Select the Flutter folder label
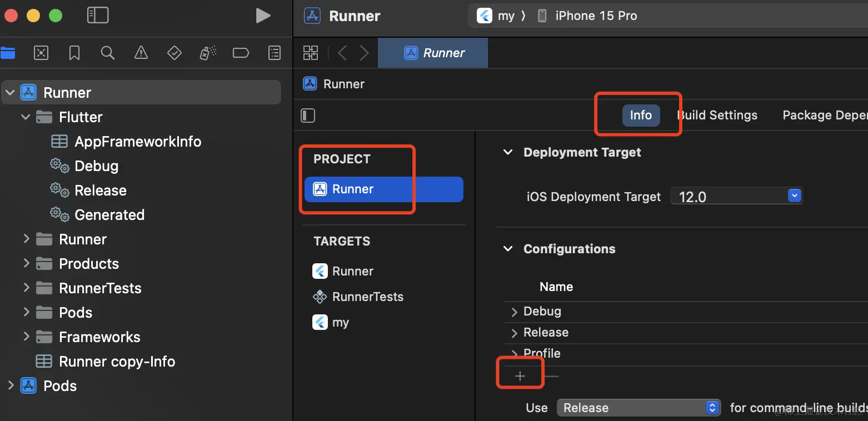 click(81, 117)
